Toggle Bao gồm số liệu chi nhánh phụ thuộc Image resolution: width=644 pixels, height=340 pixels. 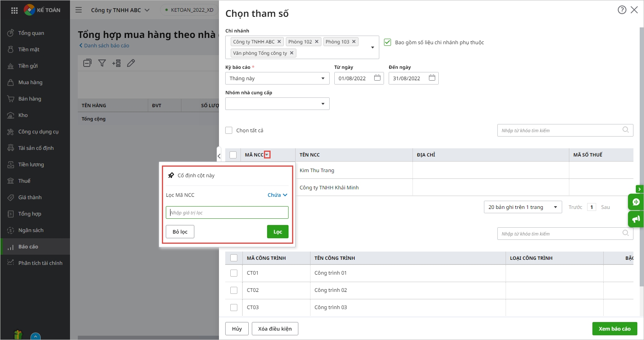pos(387,42)
